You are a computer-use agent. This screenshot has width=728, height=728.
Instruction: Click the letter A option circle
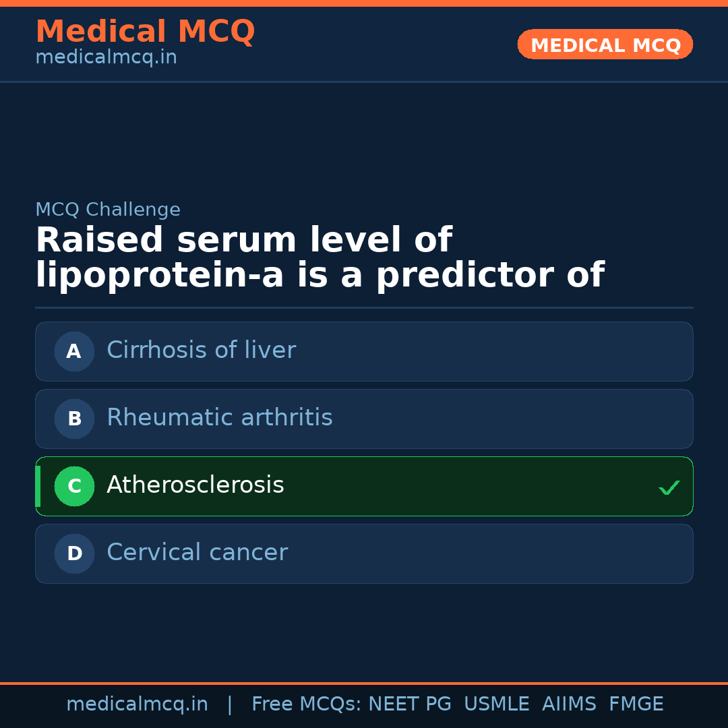74,351
